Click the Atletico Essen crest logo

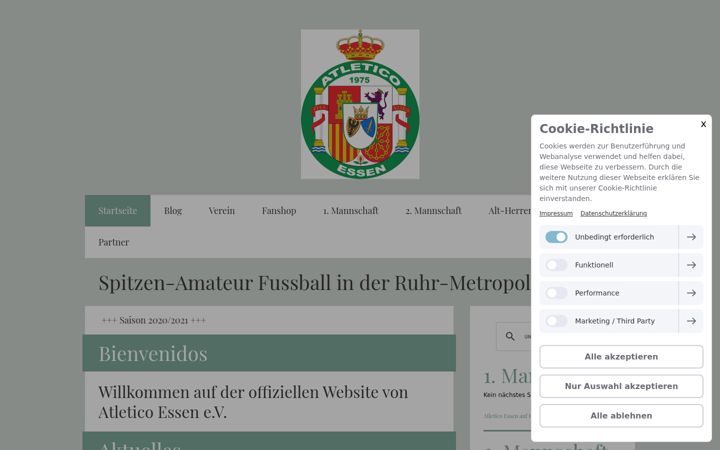pos(360,104)
